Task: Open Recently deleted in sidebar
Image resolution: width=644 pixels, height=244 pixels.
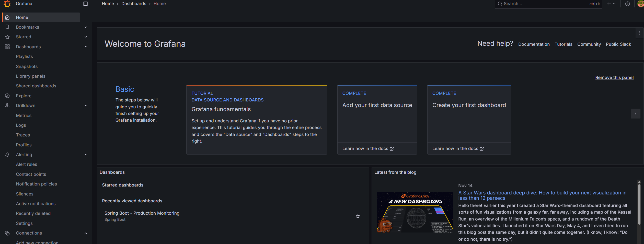Action: point(33,213)
